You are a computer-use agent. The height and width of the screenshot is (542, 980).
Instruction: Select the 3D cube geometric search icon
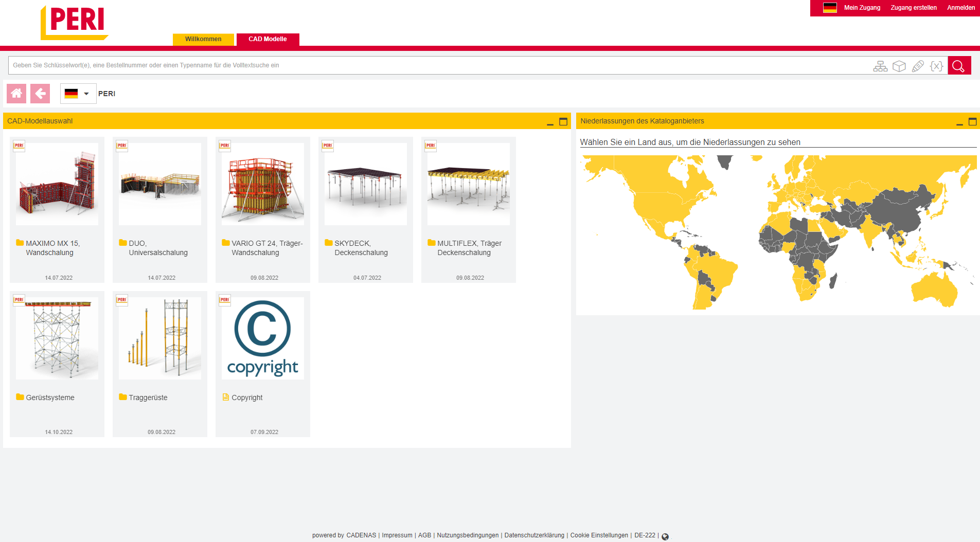coord(899,65)
